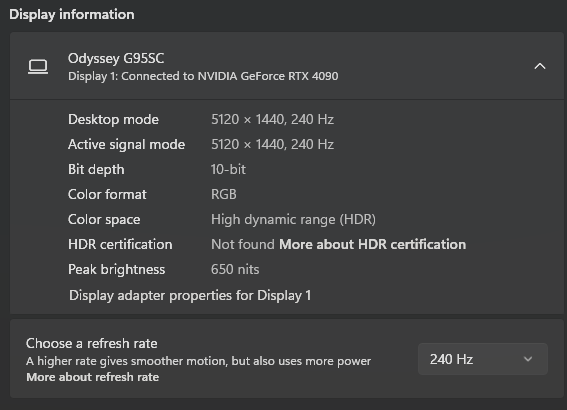Image resolution: width=567 pixels, height=410 pixels.
Task: Click the High dynamic range (HDR) value
Action: coord(293,219)
